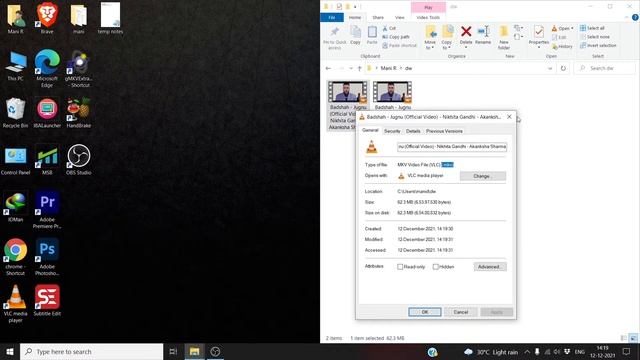
Task: Click the file name field in properties dialog
Action: coord(452,147)
